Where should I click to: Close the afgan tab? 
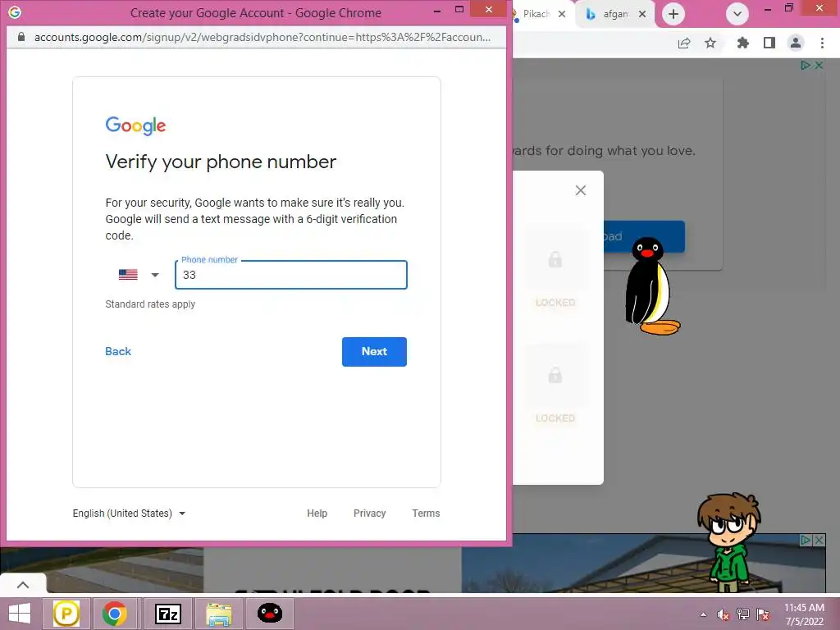(641, 14)
